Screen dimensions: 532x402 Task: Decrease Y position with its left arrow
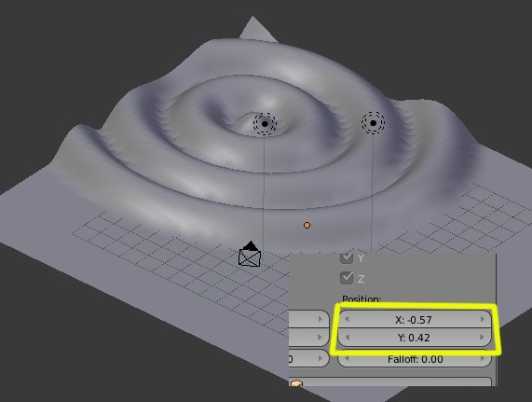[x=347, y=338]
